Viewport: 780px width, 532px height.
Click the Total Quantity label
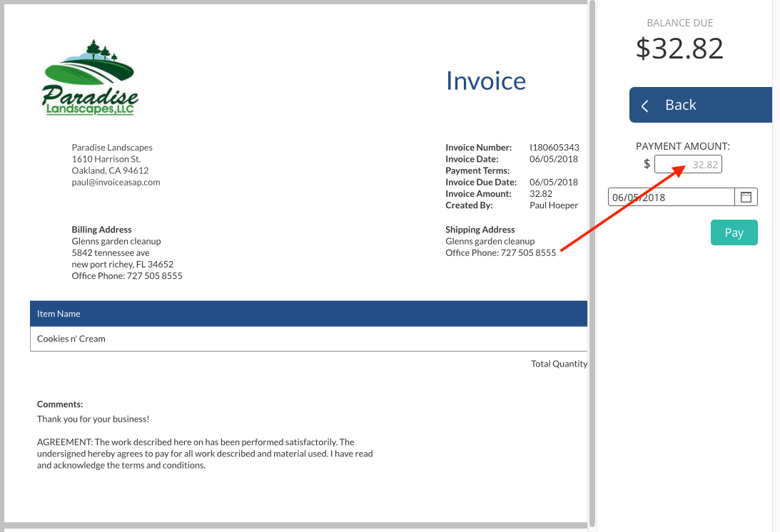point(559,364)
